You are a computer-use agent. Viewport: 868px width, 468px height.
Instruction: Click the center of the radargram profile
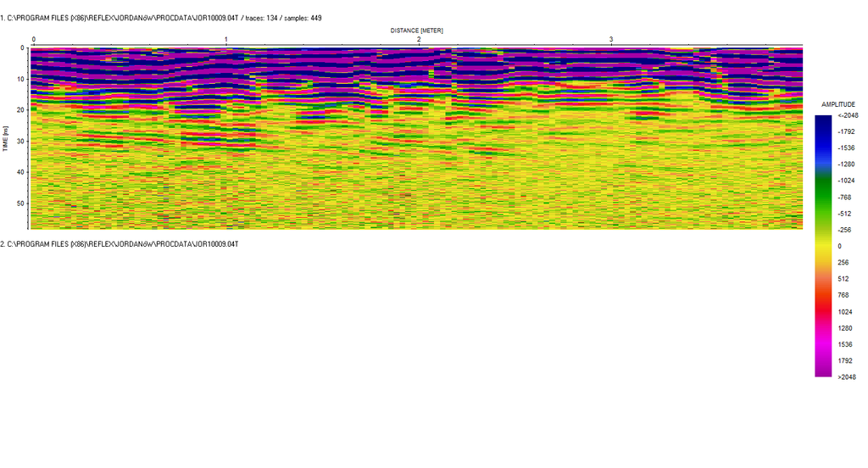pos(416,138)
